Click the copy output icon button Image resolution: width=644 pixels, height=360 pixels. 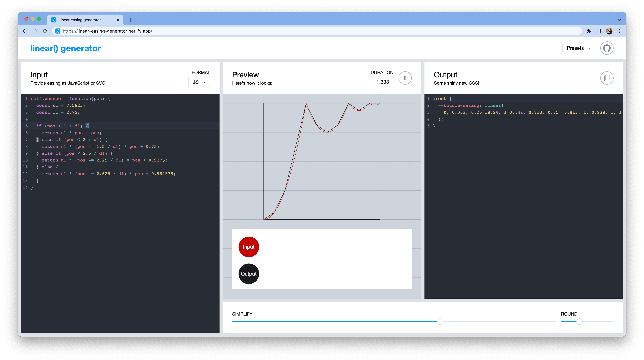(607, 78)
